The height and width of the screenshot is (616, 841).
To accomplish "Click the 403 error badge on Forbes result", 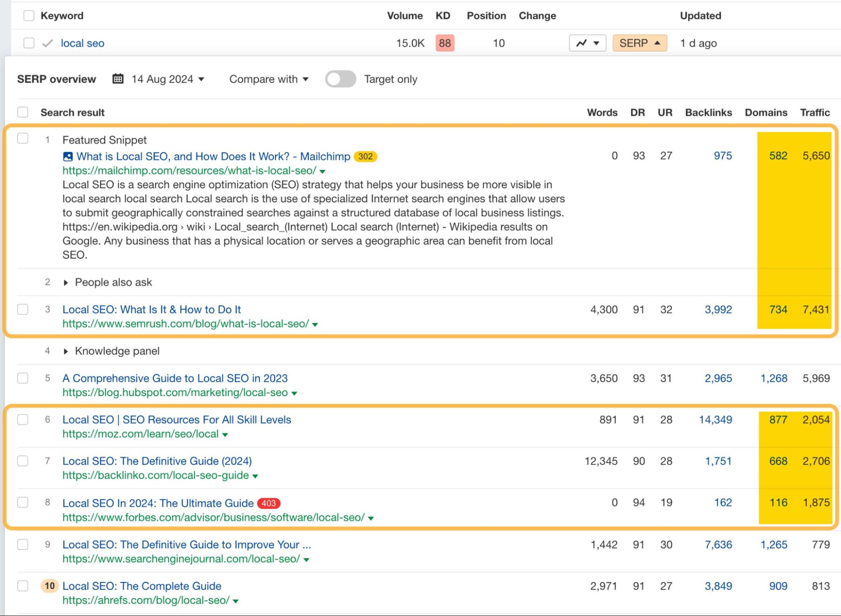I will tap(268, 503).
